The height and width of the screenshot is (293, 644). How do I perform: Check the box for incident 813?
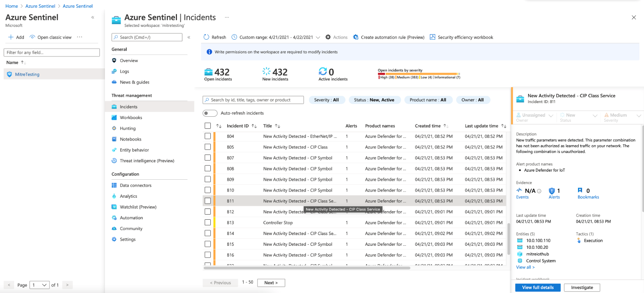[208, 222]
